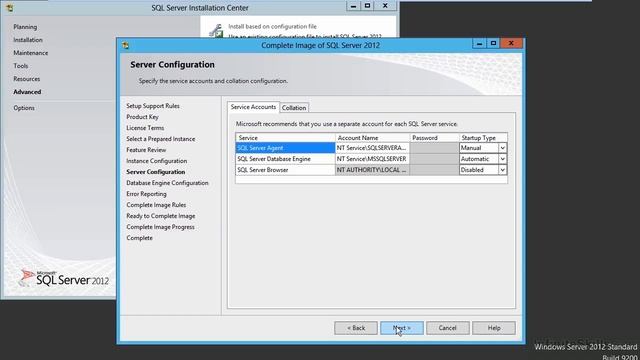The height and width of the screenshot is (360, 640).
Task: Click password field for SQL Server Agent
Action: coord(434,148)
